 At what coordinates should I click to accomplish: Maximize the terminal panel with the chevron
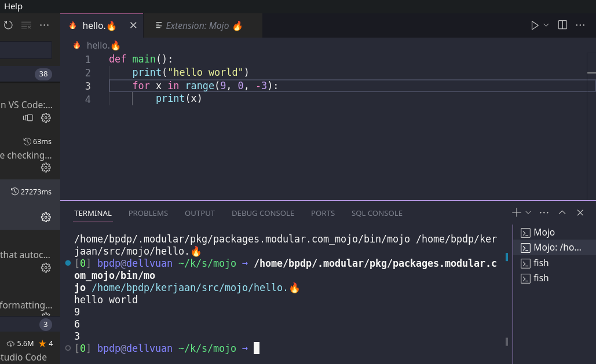coord(561,212)
